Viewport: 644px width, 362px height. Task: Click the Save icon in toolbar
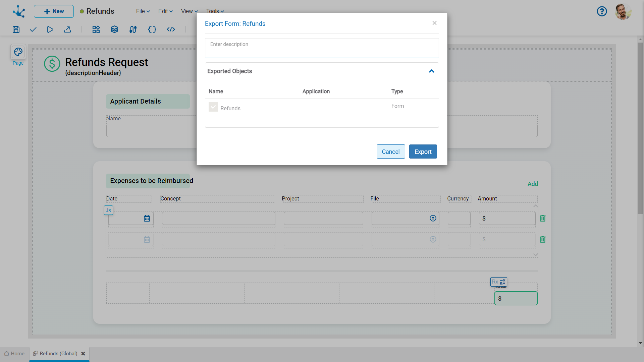(x=16, y=29)
